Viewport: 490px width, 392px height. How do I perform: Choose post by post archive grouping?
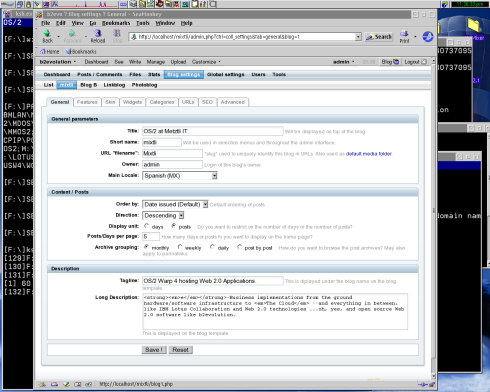coord(239,247)
